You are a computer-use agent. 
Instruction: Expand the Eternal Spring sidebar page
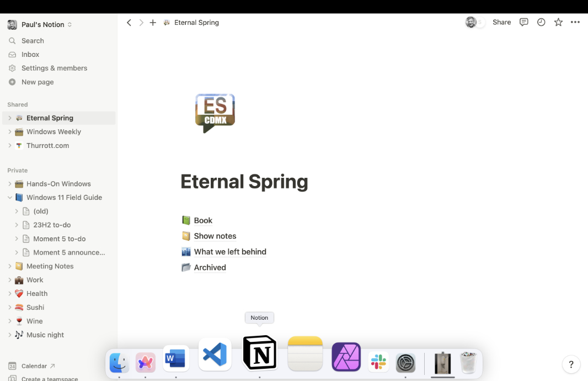pyautogui.click(x=10, y=118)
